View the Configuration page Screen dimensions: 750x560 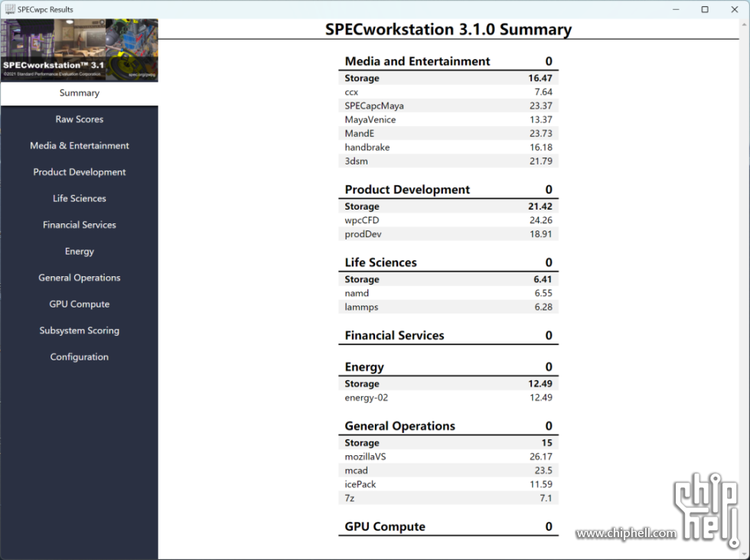pos(80,357)
